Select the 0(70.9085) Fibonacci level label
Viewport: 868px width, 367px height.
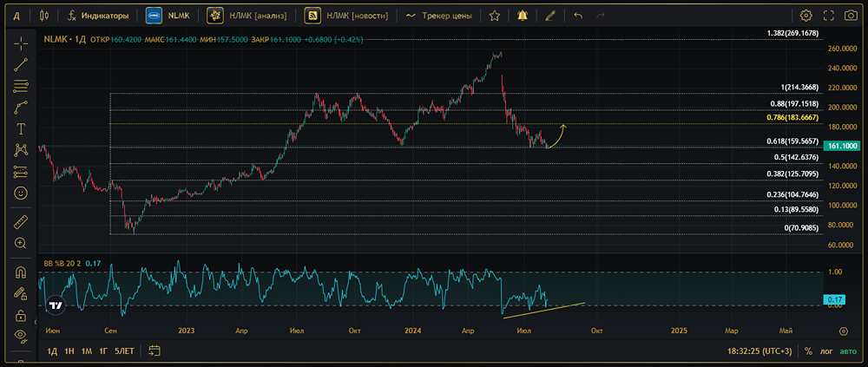coord(801,227)
